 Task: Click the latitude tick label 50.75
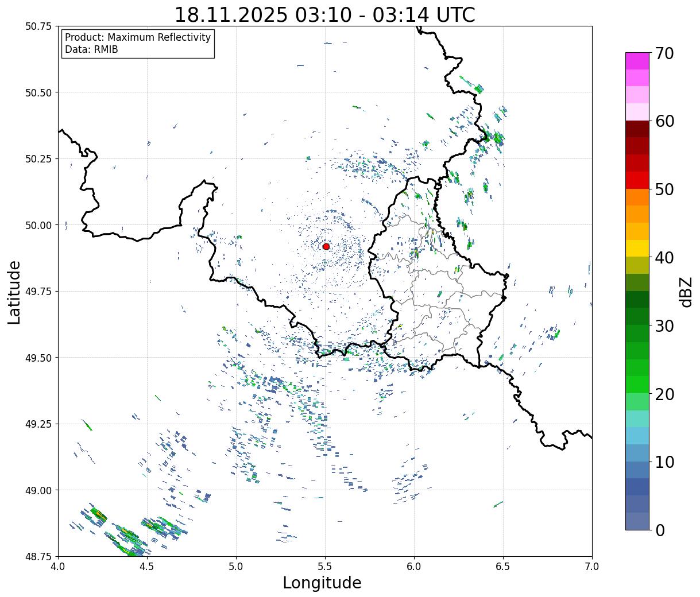(x=38, y=26)
